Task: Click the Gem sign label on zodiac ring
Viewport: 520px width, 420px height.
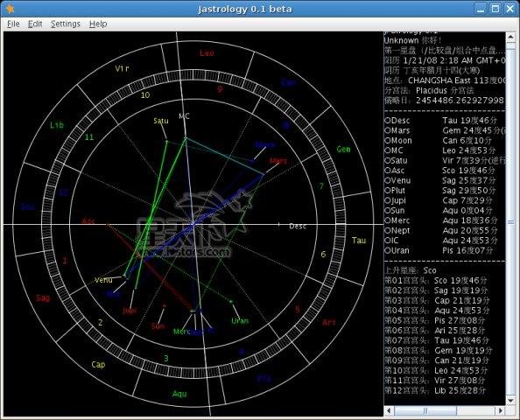Action: (x=343, y=150)
